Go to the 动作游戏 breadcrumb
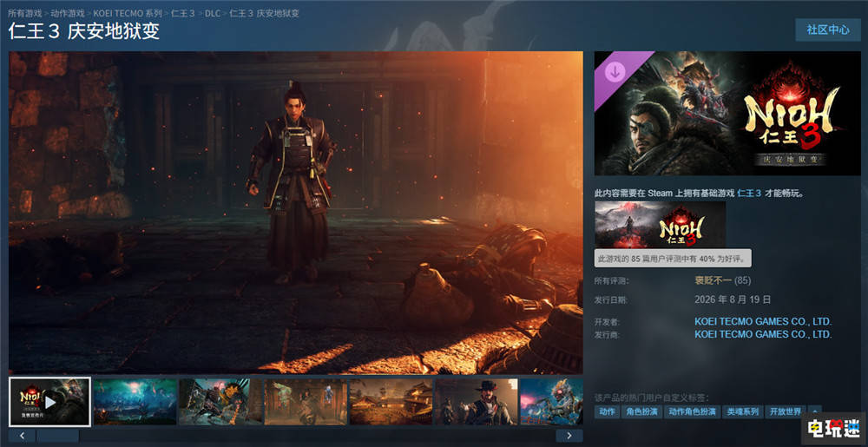 click(x=68, y=13)
